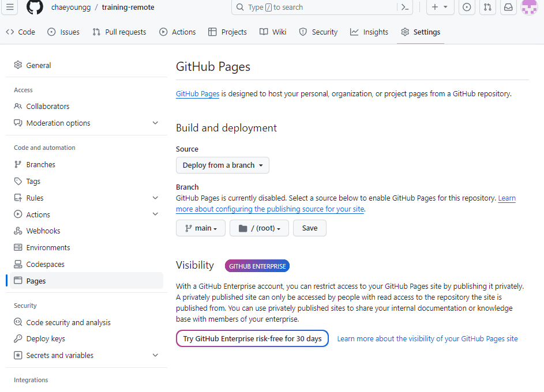This screenshot has height=392, width=544.
Task: Open the chaeyoungg profile link
Action: point(71,7)
